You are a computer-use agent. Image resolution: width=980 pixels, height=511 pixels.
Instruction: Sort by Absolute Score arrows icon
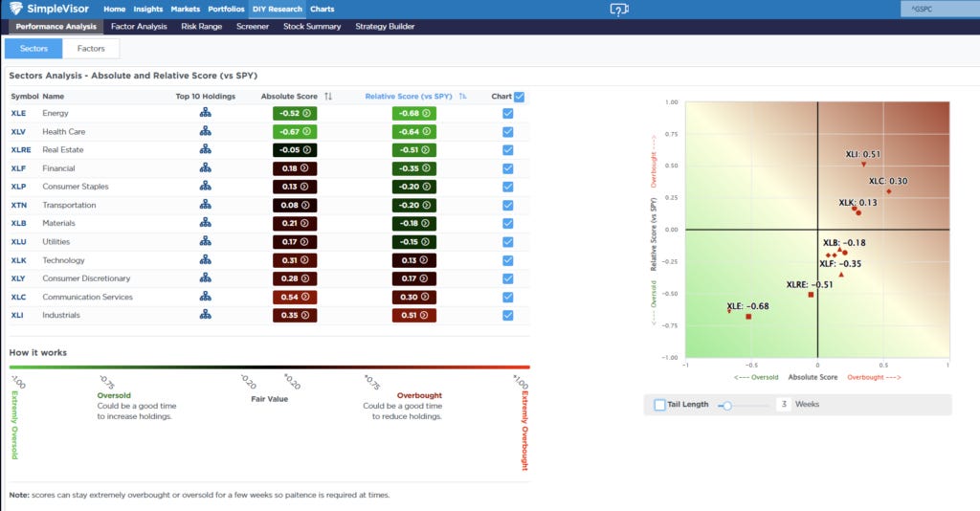click(328, 97)
